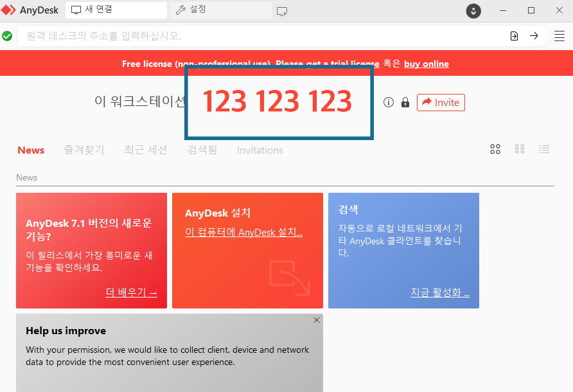
Task: Select the 최근 세션 tab
Action: pyautogui.click(x=145, y=150)
